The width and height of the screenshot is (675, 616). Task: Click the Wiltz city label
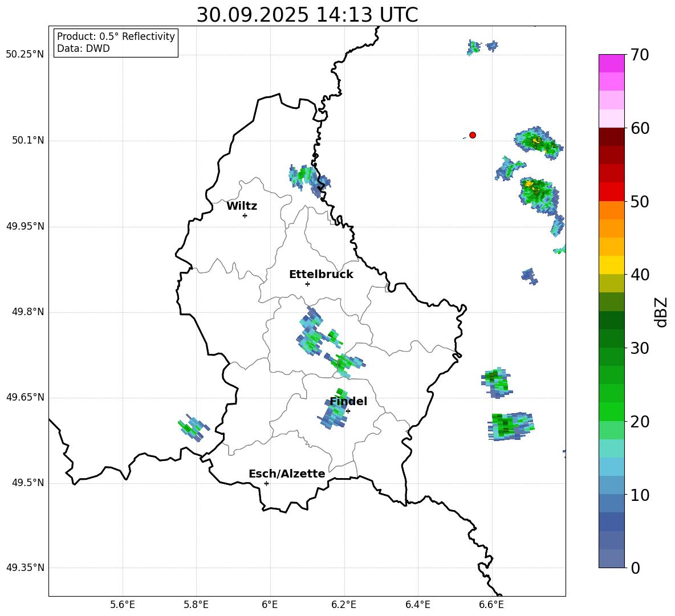[242, 206]
